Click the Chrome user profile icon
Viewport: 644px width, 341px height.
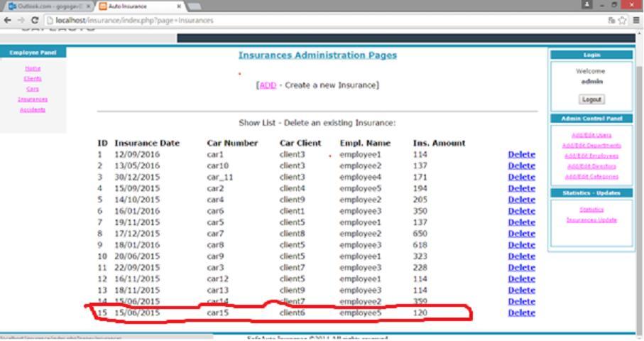pyautogui.click(x=586, y=4)
